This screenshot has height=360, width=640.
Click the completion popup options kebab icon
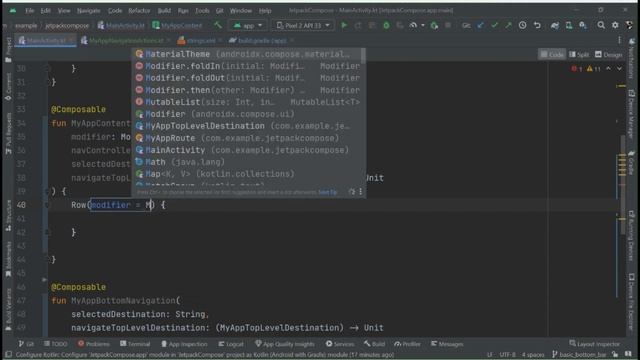click(x=360, y=191)
